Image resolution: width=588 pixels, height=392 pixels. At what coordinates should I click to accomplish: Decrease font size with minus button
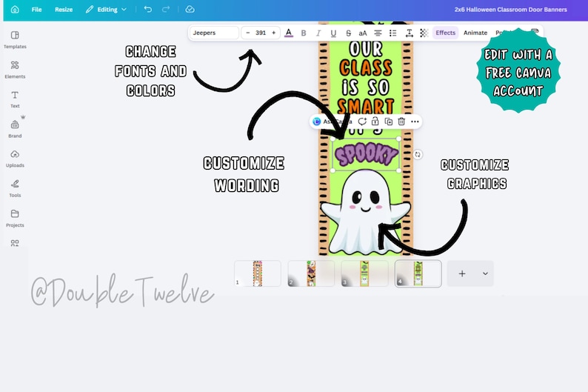(248, 33)
